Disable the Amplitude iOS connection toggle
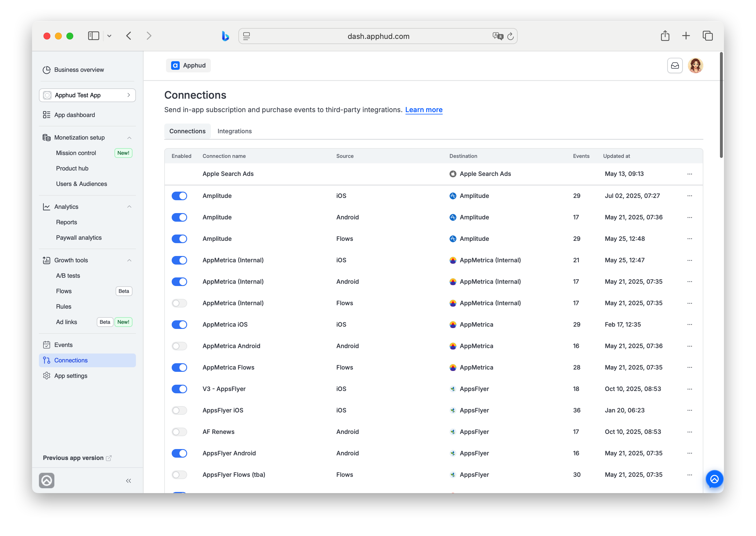The image size is (756, 536). pos(179,196)
